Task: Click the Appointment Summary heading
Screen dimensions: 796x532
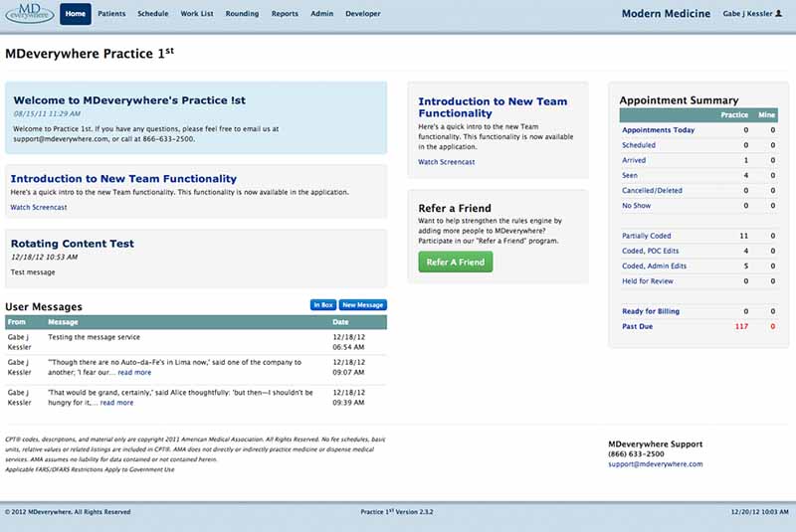Action: [x=679, y=100]
